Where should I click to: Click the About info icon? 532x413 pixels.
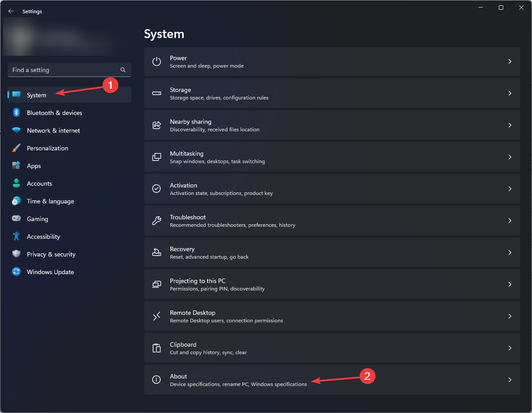157,380
